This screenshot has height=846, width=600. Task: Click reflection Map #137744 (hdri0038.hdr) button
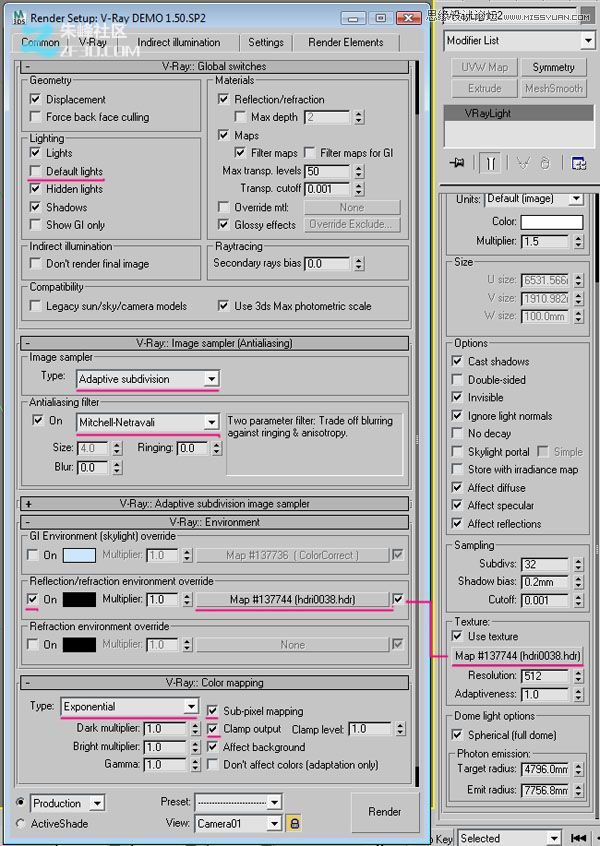pos(292,599)
